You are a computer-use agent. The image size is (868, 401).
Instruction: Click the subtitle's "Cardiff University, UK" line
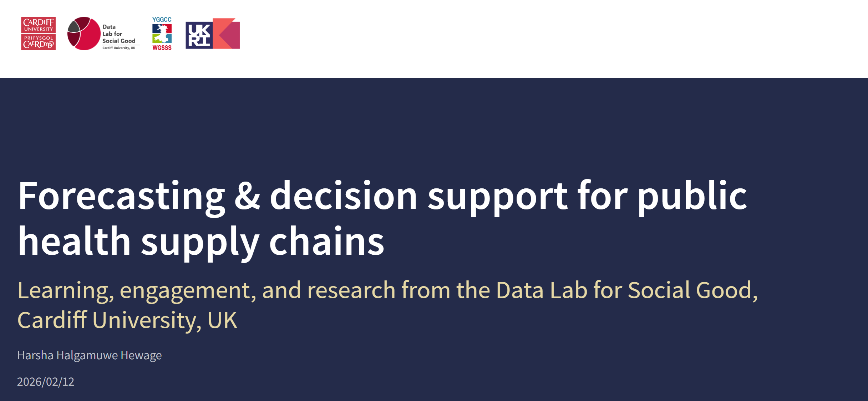click(127, 320)
